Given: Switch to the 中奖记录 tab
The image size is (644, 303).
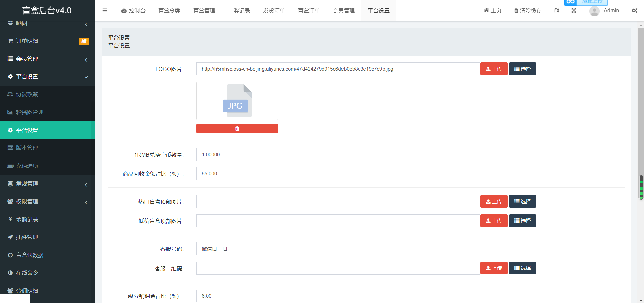Looking at the screenshot, I should coord(239,10).
